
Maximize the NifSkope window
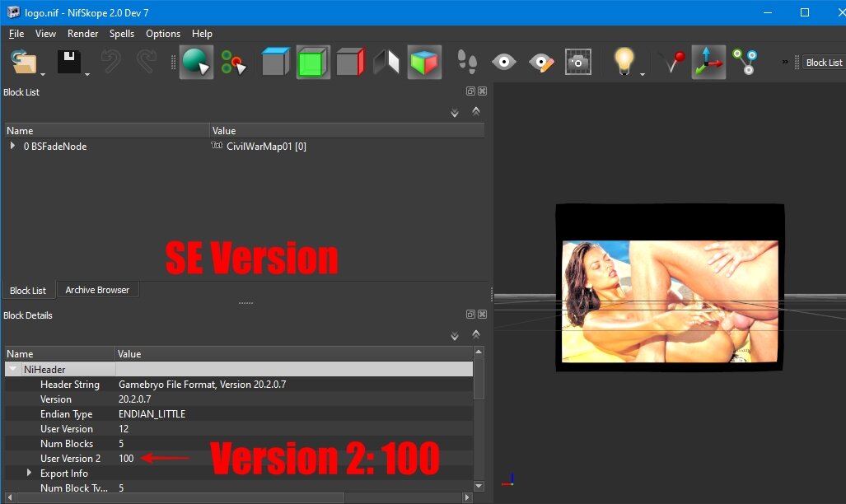coord(805,12)
